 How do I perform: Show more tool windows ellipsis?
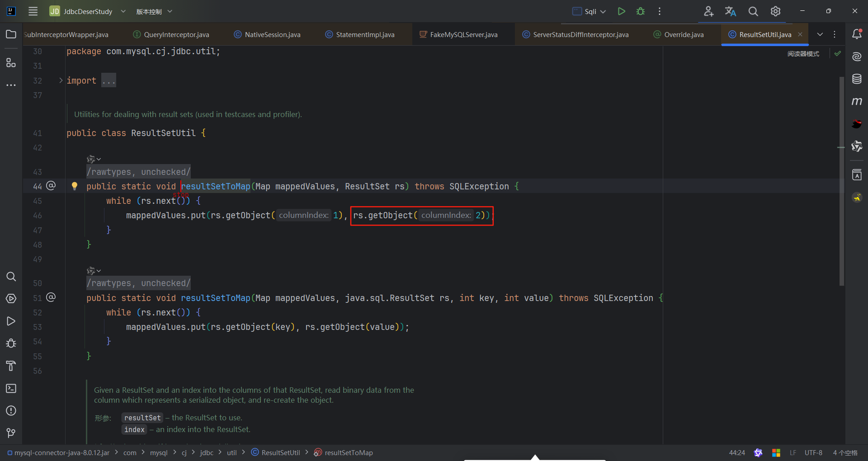[11, 85]
